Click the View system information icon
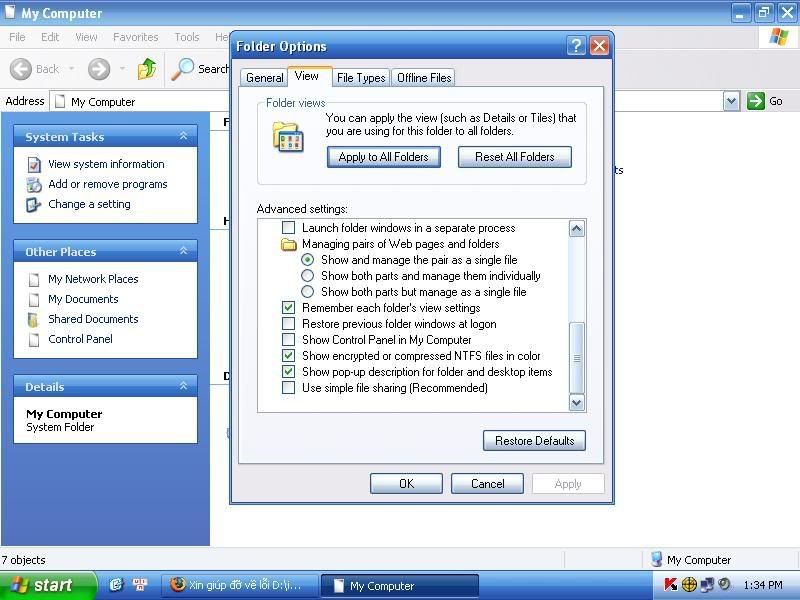 click(34, 164)
